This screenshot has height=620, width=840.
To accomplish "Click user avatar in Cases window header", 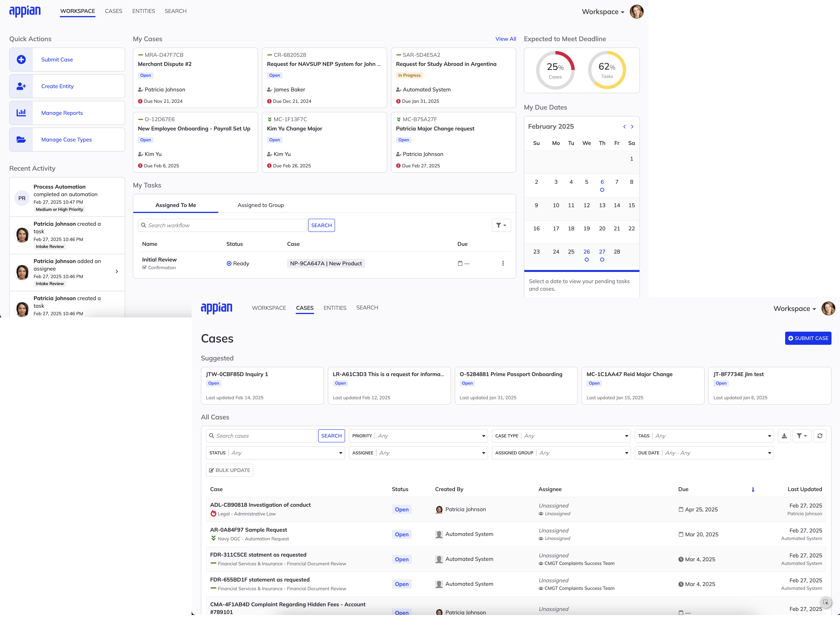I will pyautogui.click(x=828, y=308).
